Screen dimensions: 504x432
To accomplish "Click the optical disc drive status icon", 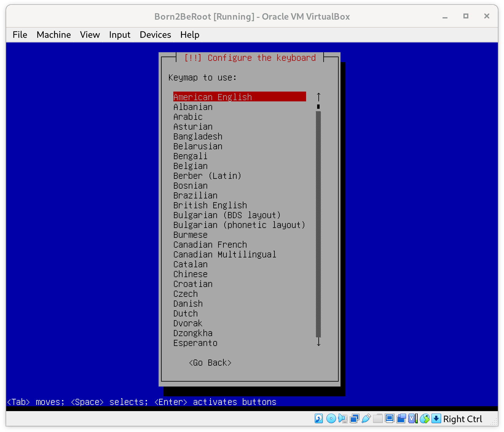I will 331,418.
